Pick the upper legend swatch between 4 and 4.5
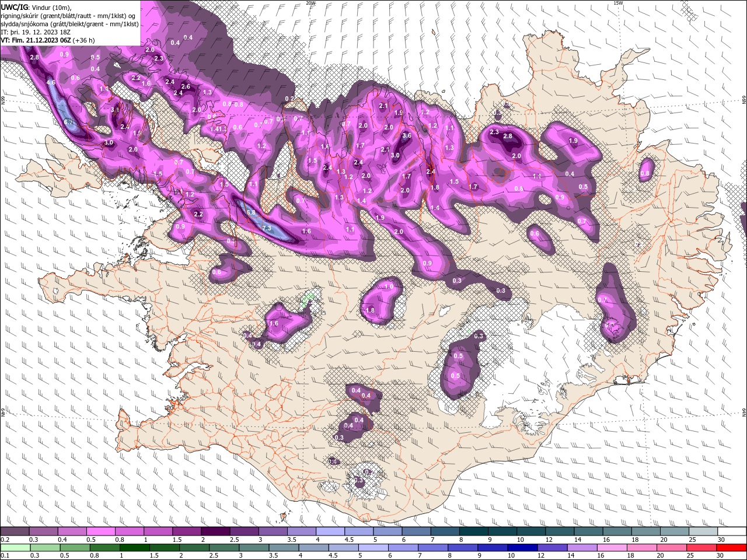 pos(330,531)
